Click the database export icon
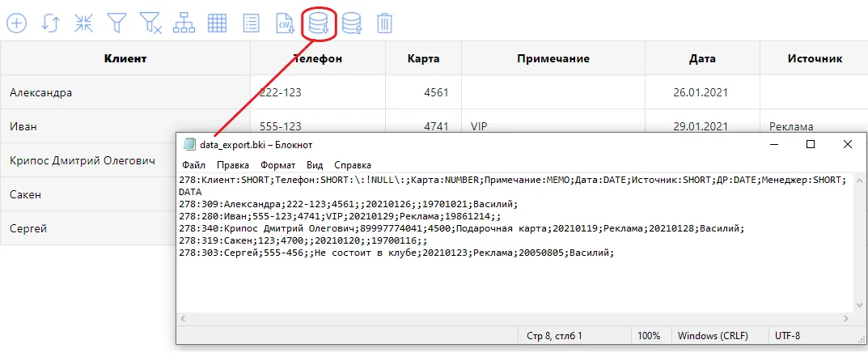The width and height of the screenshot is (868, 357). coord(319,23)
